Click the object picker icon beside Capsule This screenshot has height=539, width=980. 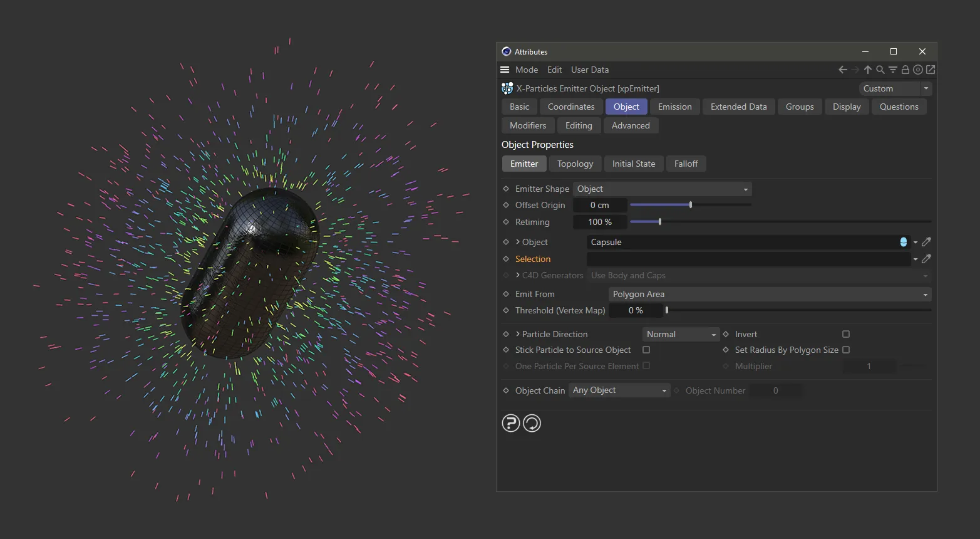pos(926,242)
